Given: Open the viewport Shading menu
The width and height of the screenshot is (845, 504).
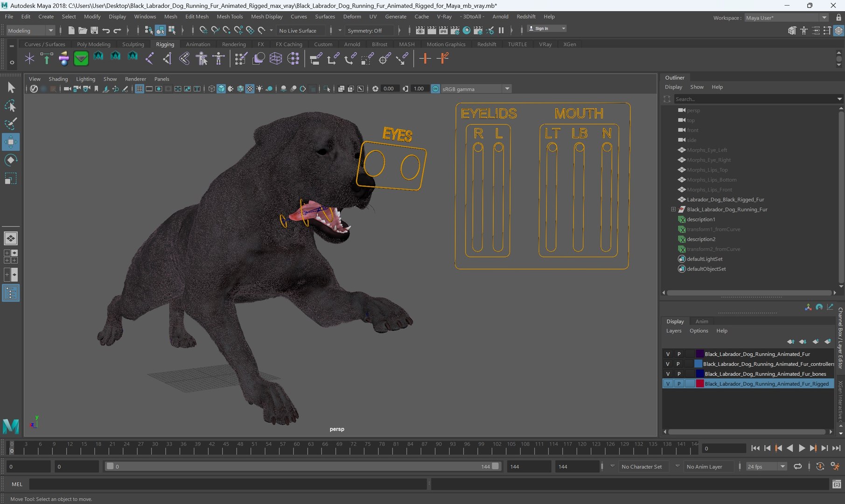Looking at the screenshot, I should point(58,79).
